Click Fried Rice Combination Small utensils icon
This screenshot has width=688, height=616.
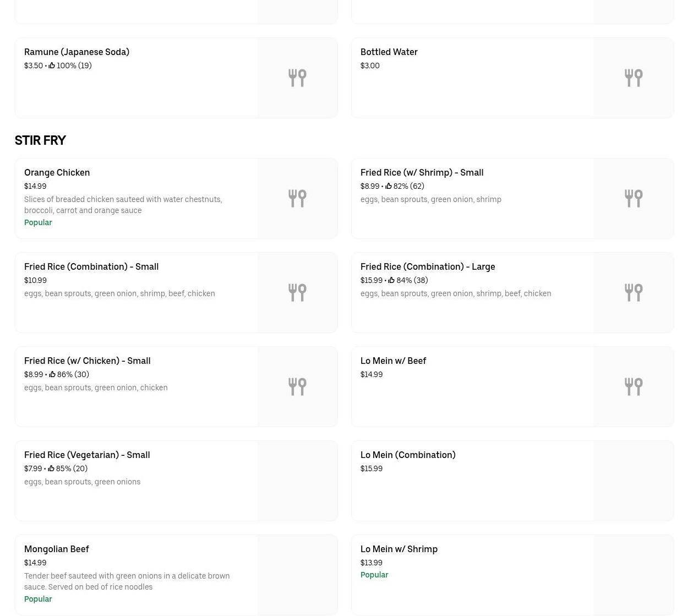click(297, 292)
